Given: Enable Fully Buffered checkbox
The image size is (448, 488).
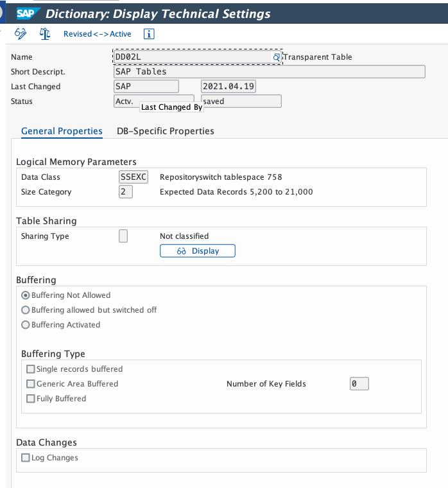Looking at the screenshot, I should [x=31, y=399].
